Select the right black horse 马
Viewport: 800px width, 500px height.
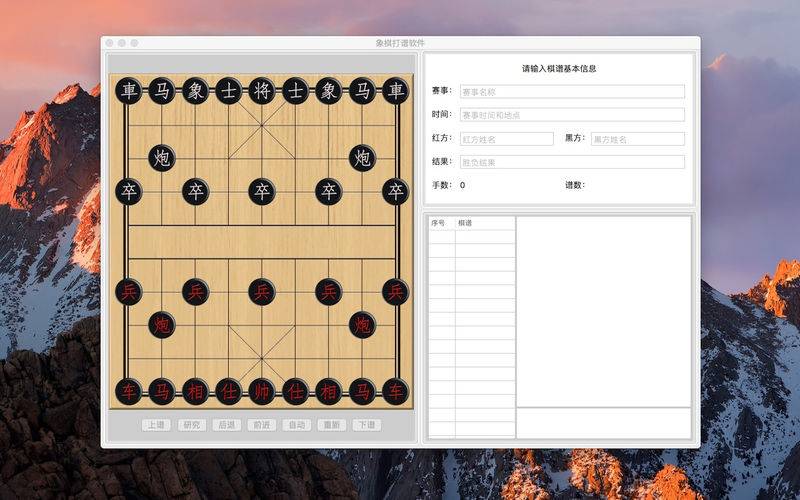362,91
